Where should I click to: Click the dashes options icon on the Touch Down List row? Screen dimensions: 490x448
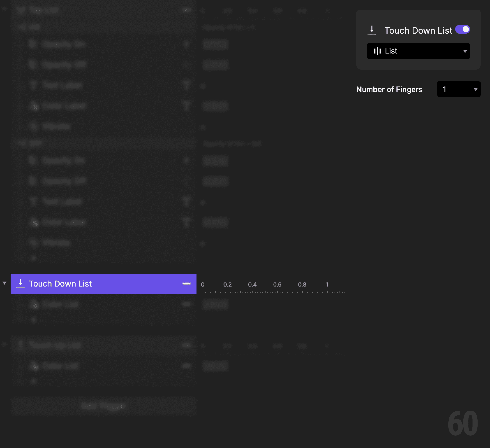pos(186,284)
